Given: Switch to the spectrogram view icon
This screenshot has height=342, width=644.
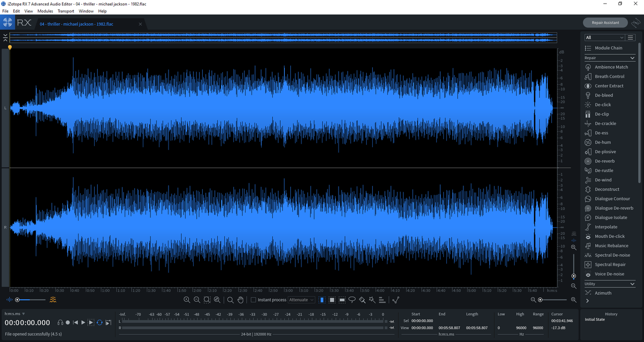Looking at the screenshot, I should 53,300.
